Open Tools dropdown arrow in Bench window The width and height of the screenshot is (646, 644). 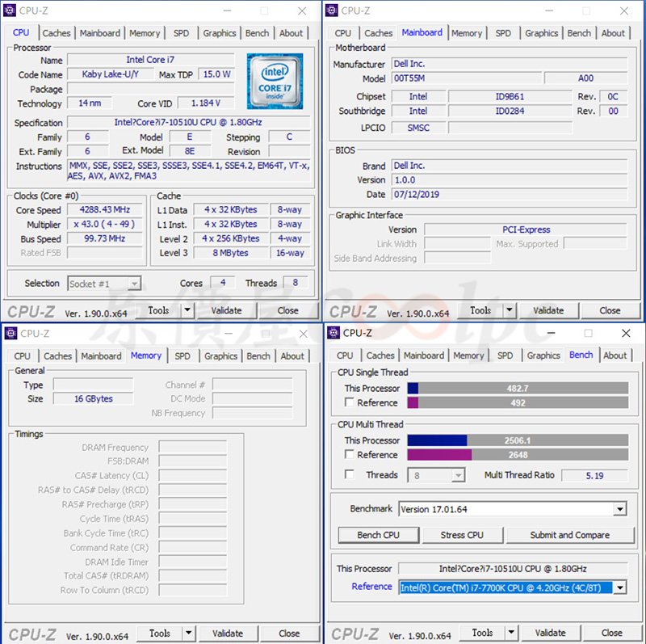click(511, 633)
